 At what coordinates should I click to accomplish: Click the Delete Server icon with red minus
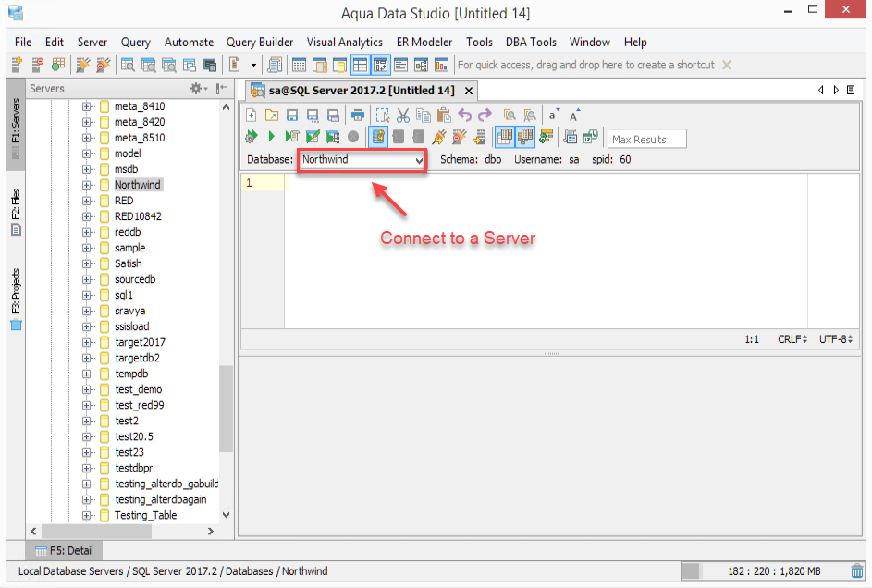pos(37,65)
